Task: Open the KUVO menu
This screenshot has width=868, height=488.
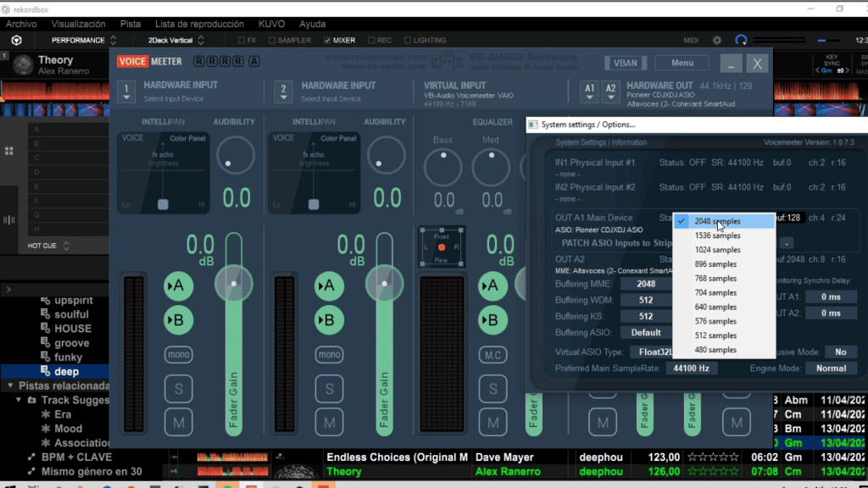Action: click(x=272, y=25)
